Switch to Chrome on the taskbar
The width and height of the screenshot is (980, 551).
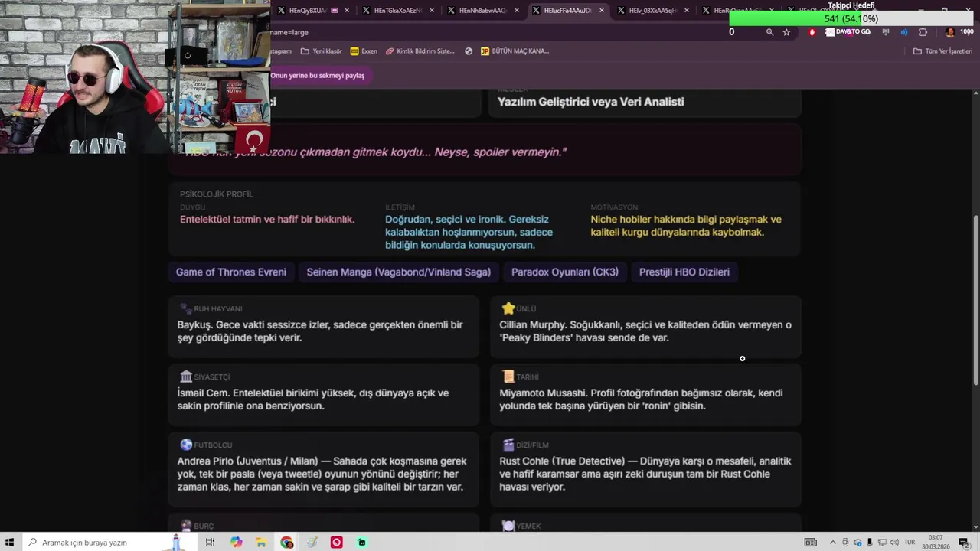tap(286, 543)
